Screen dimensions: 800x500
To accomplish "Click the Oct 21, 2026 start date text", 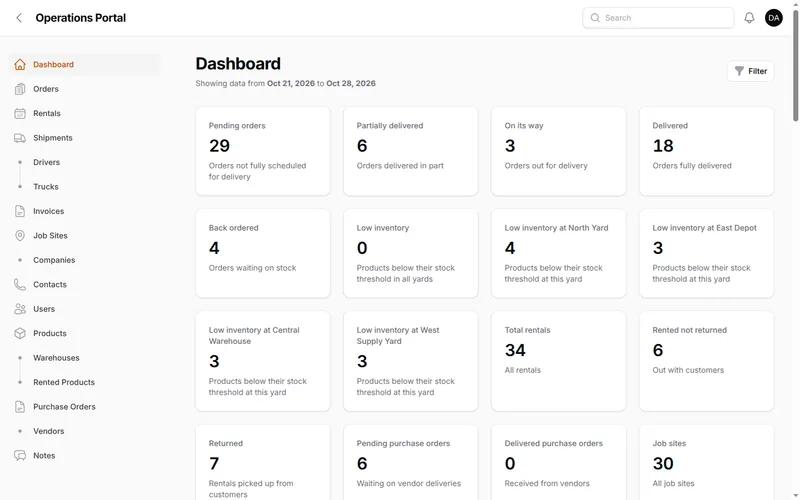I will click(291, 83).
